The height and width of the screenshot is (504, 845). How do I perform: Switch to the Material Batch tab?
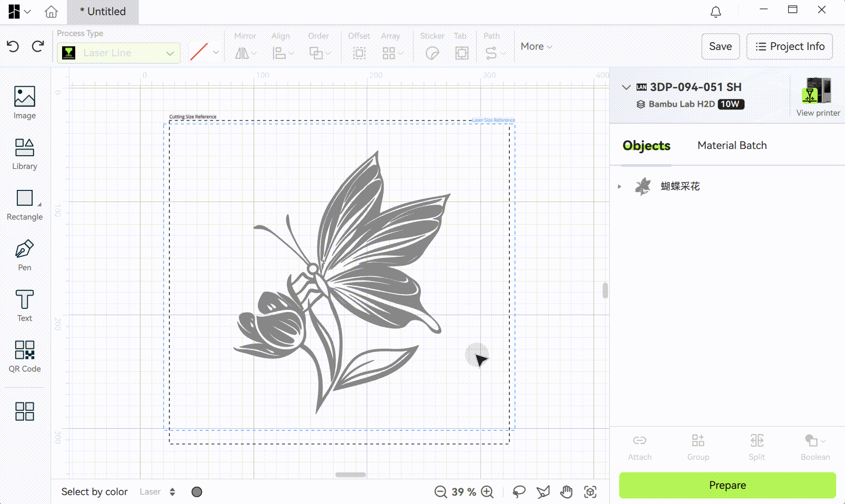point(732,145)
